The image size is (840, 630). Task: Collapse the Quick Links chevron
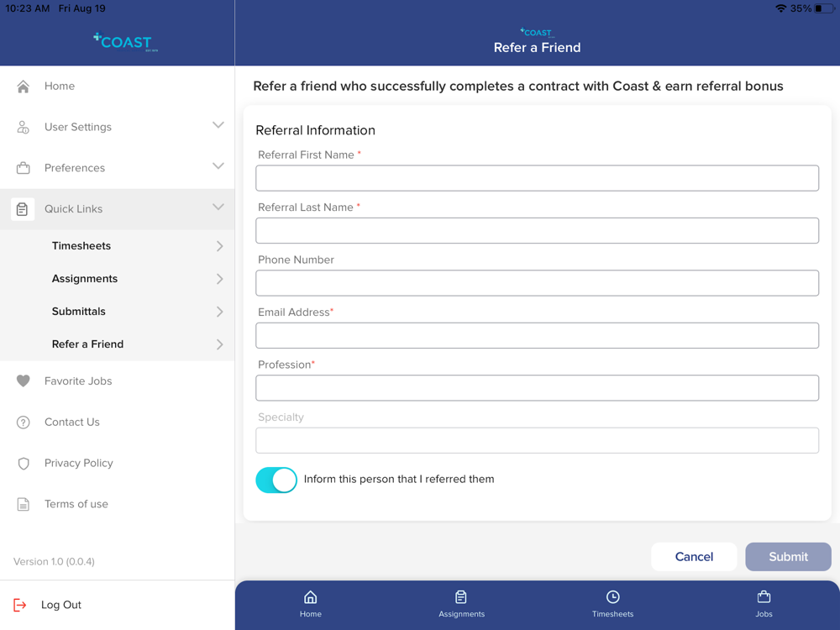[x=218, y=207]
